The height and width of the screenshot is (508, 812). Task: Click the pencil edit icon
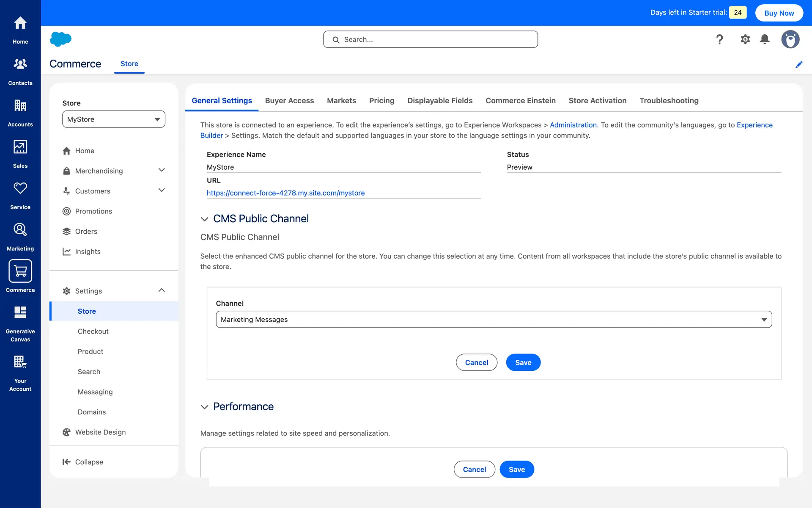pos(799,64)
